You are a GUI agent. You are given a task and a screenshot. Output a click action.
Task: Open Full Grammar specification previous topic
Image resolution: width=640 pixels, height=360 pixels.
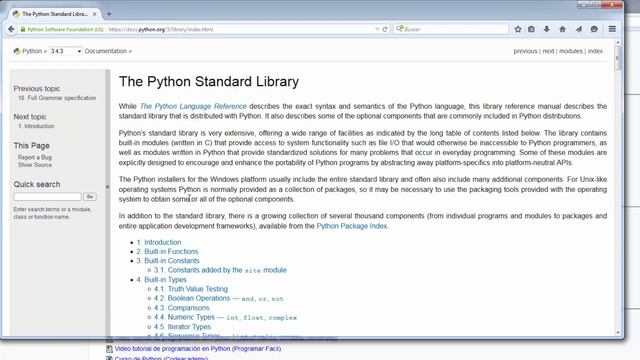coord(57,98)
